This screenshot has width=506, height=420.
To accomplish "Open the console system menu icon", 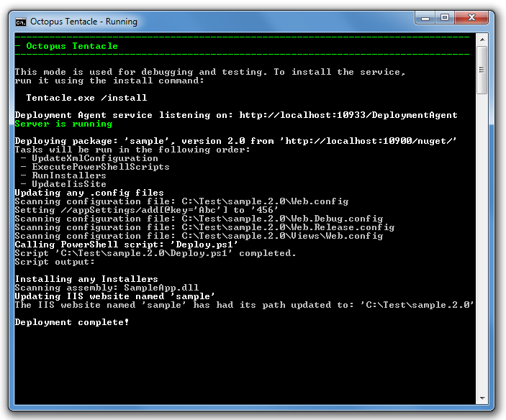I will [21, 22].
